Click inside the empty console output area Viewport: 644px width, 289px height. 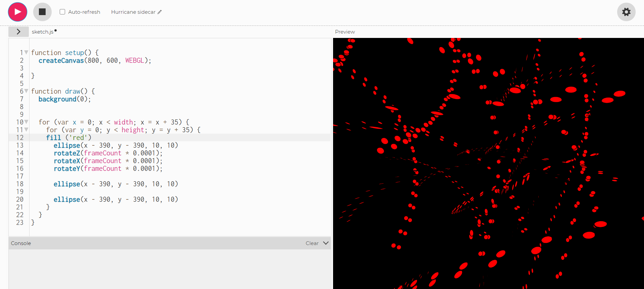pyautogui.click(x=170, y=269)
